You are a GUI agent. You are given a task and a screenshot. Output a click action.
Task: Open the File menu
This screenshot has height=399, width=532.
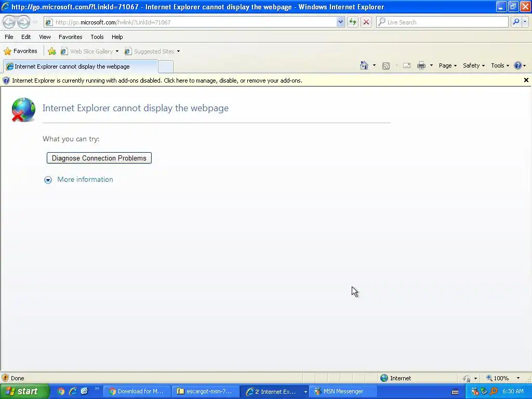(9, 37)
